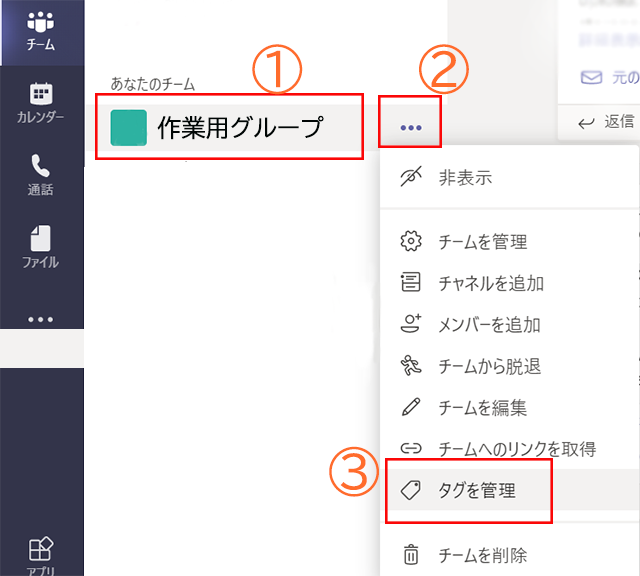Click the pencil edit team icon
Viewport: 640px width, 576px height.
pyautogui.click(x=411, y=407)
